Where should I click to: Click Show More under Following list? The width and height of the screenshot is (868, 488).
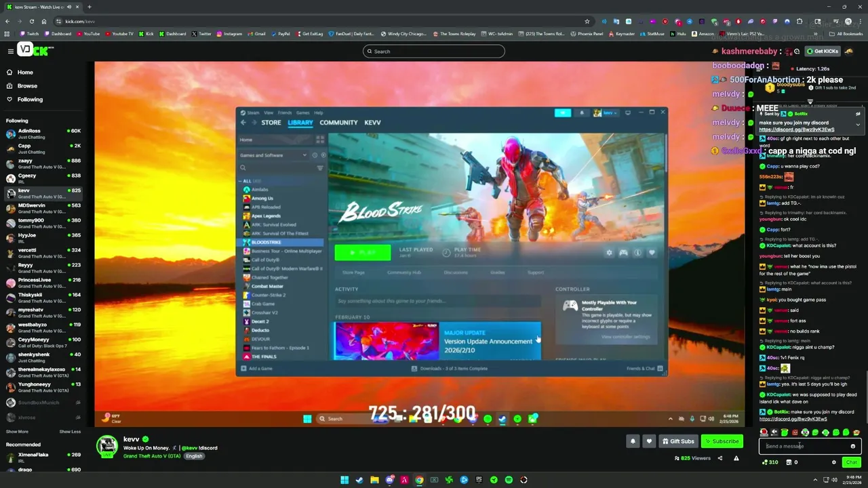(x=17, y=432)
